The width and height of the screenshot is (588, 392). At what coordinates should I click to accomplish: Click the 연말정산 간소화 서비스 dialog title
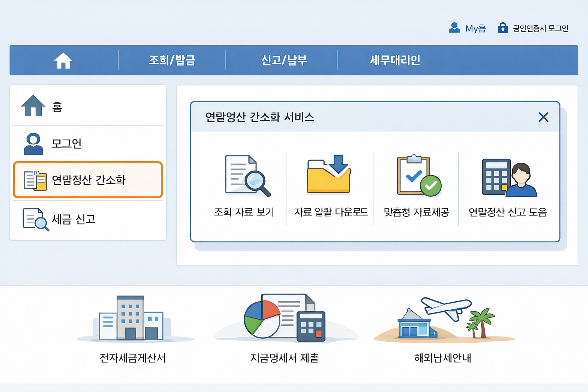(260, 117)
